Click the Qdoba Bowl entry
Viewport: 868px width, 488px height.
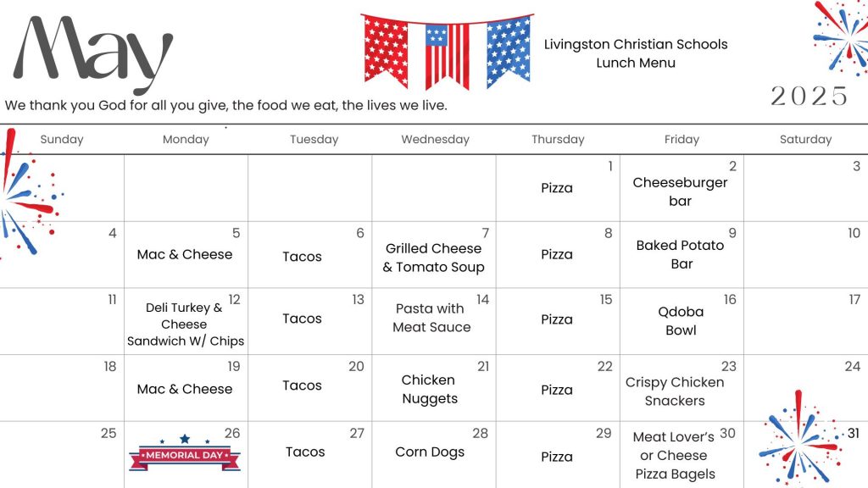click(x=681, y=321)
